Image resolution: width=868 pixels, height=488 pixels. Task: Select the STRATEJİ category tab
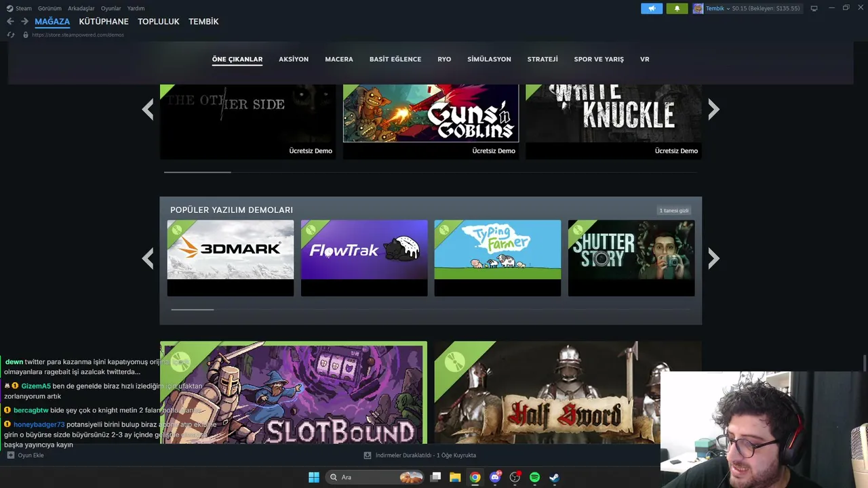pos(542,59)
